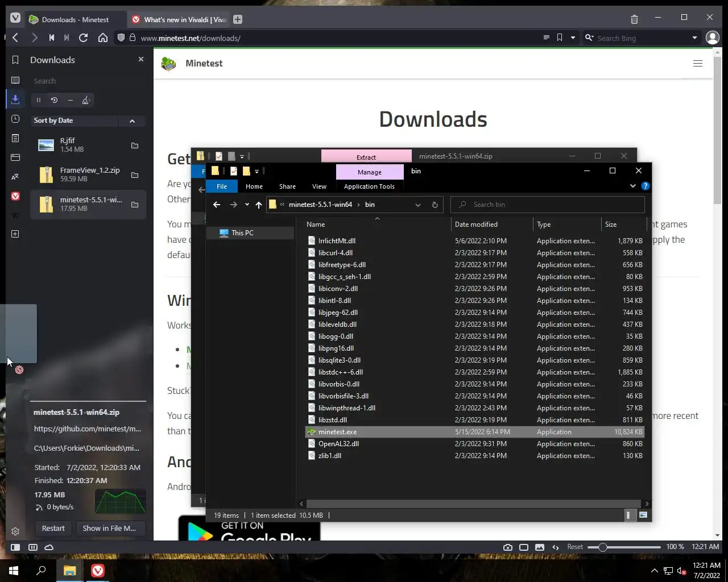Viewport: 728px width, 582px height.
Task: Open Explorer quick access toolbar dropdown
Action: tap(257, 171)
